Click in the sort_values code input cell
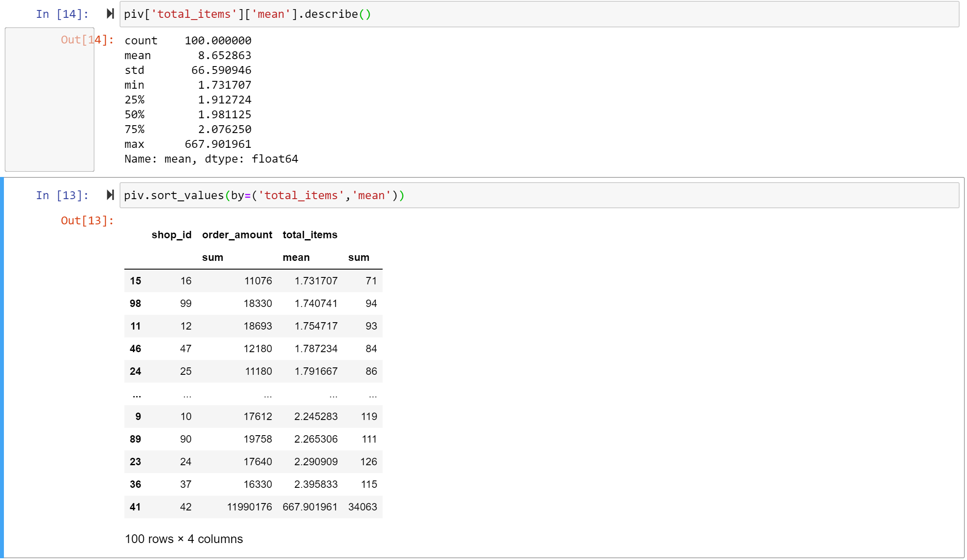The height and width of the screenshot is (560, 967). pyautogui.click(x=539, y=195)
